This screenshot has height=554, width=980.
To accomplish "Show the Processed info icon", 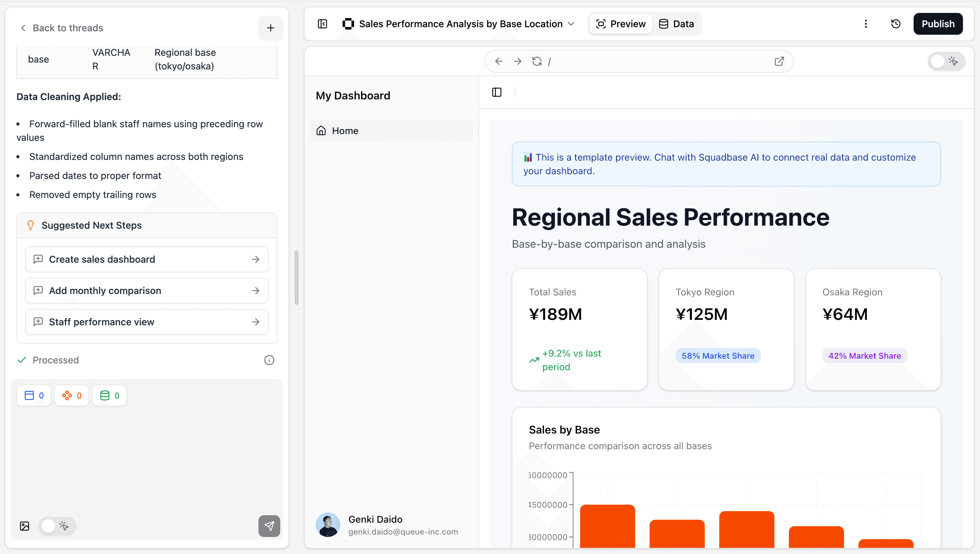I will pyautogui.click(x=269, y=360).
